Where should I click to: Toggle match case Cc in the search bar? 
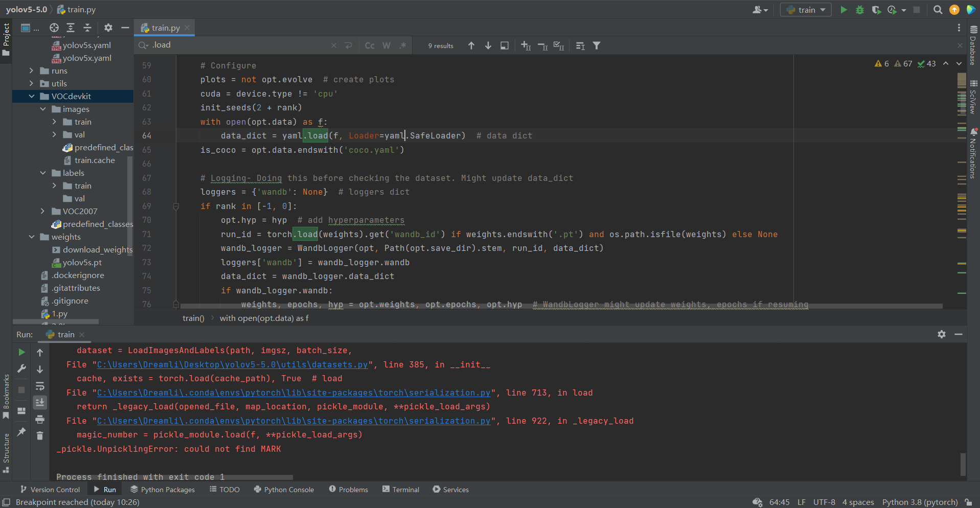pos(370,45)
